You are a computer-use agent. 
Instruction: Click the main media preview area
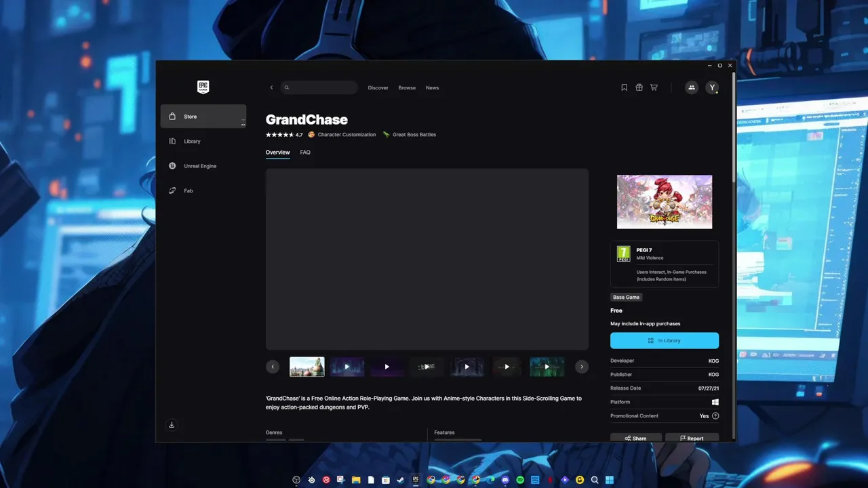tap(427, 259)
